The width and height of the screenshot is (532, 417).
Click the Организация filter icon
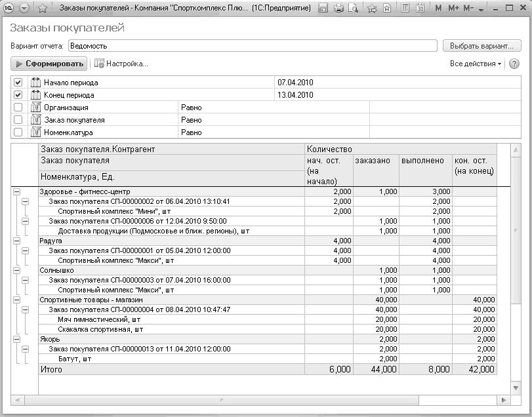pyautogui.click(x=35, y=107)
